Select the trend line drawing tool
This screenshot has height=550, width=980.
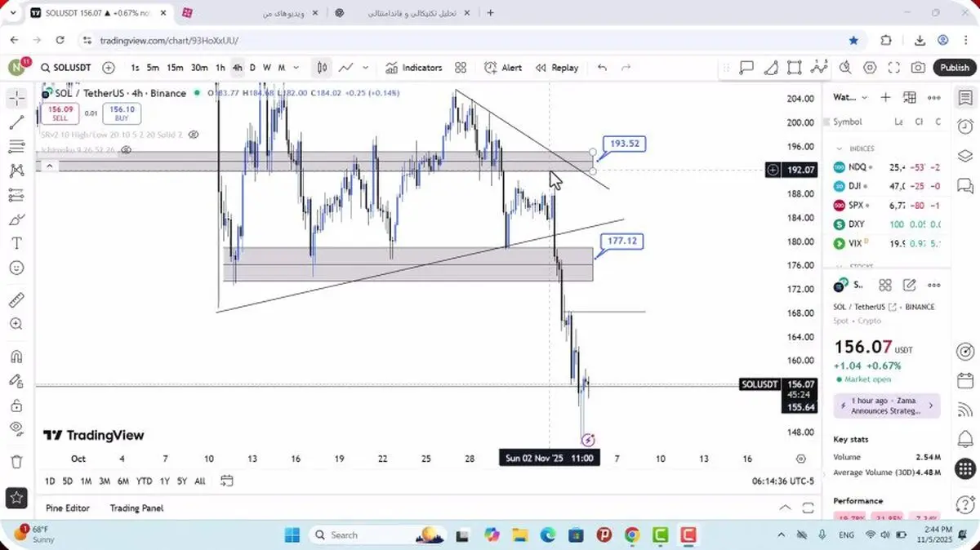coord(16,122)
